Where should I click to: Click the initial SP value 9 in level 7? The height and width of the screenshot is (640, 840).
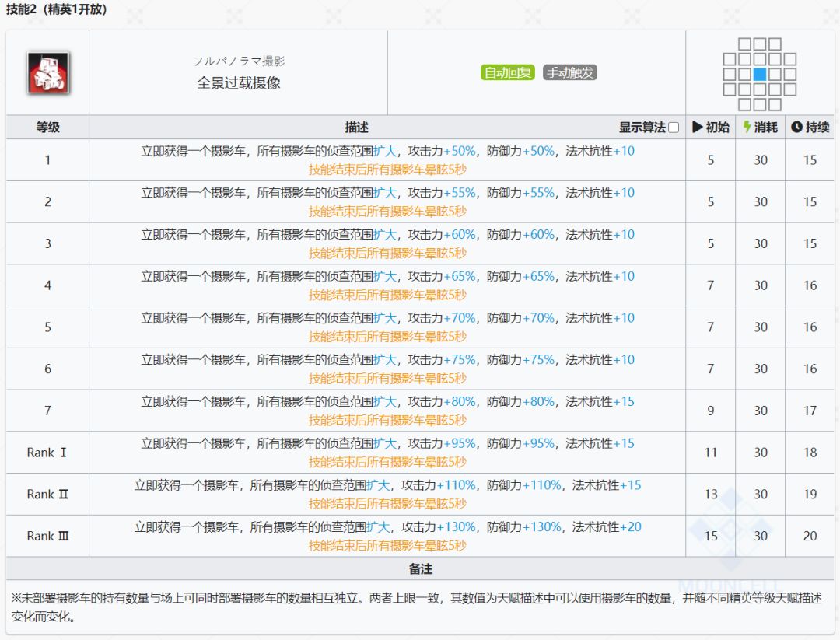pyautogui.click(x=711, y=411)
